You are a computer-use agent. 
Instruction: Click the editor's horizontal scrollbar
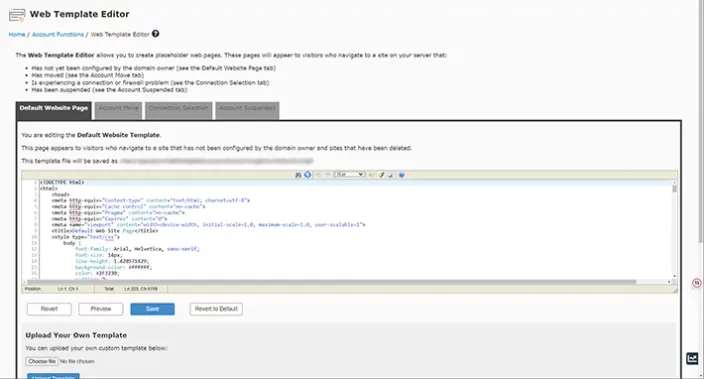point(331,282)
